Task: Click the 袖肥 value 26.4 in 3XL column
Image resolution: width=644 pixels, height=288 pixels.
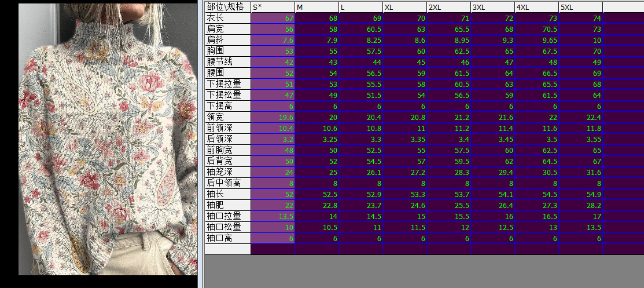Action: (x=493, y=205)
